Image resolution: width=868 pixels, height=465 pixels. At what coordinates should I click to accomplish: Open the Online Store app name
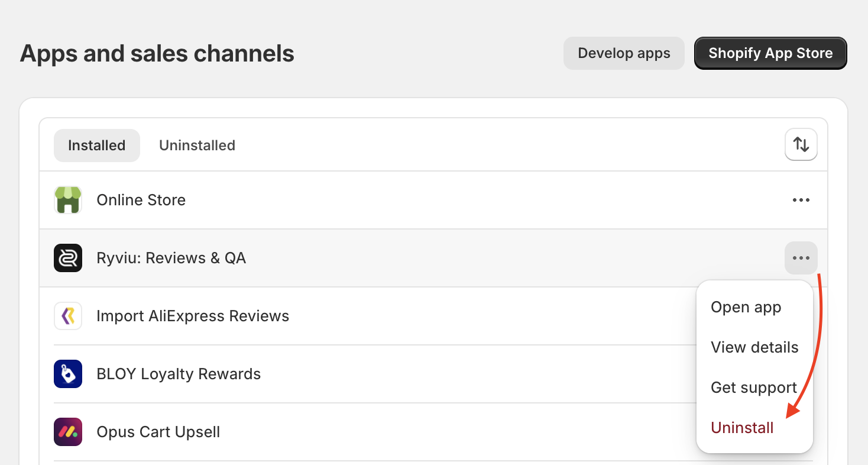point(141,200)
